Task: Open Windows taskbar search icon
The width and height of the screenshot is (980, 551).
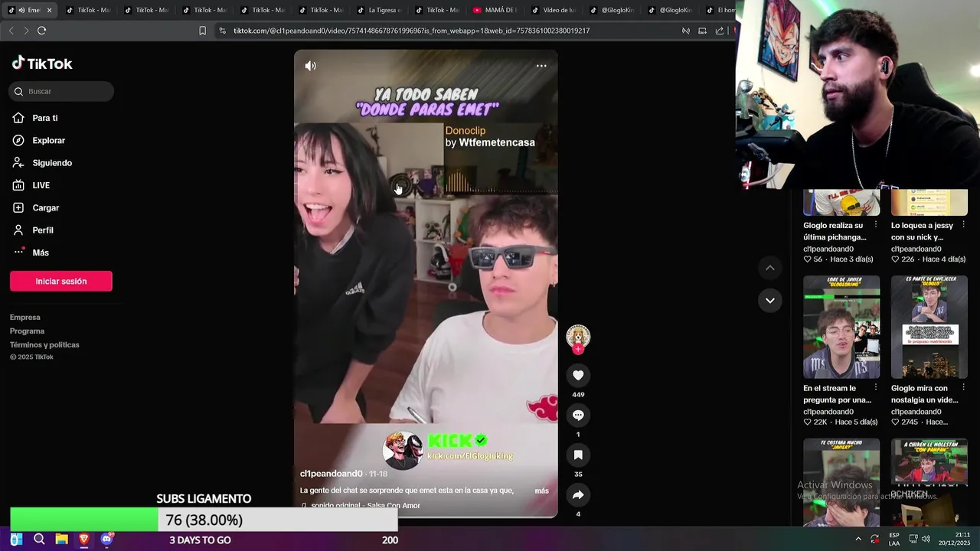Action: click(x=39, y=540)
